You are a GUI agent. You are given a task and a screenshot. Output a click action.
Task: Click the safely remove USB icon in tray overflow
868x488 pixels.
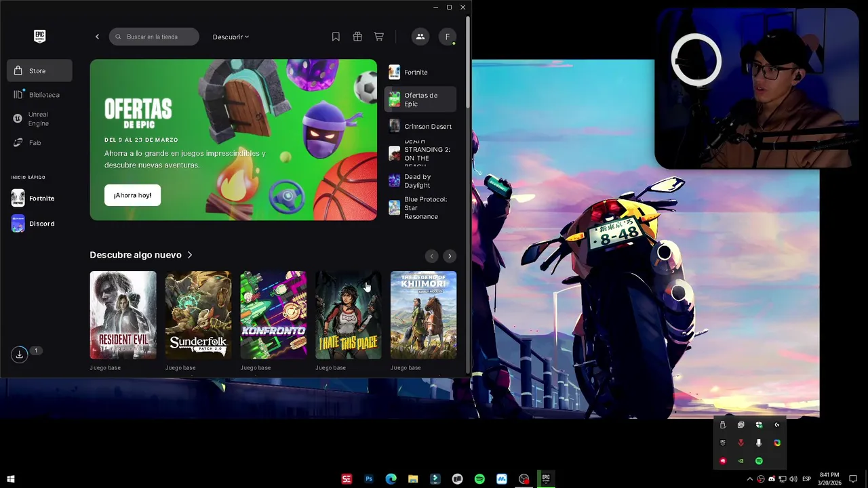pyautogui.click(x=723, y=425)
